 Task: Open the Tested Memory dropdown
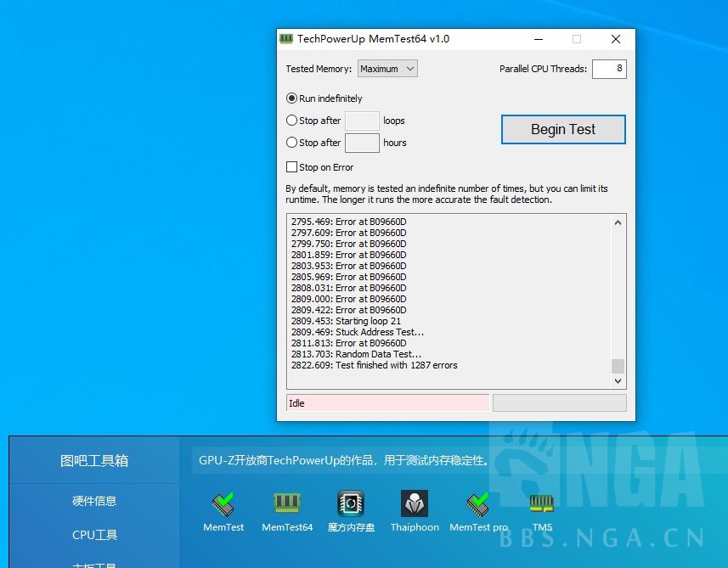point(387,69)
